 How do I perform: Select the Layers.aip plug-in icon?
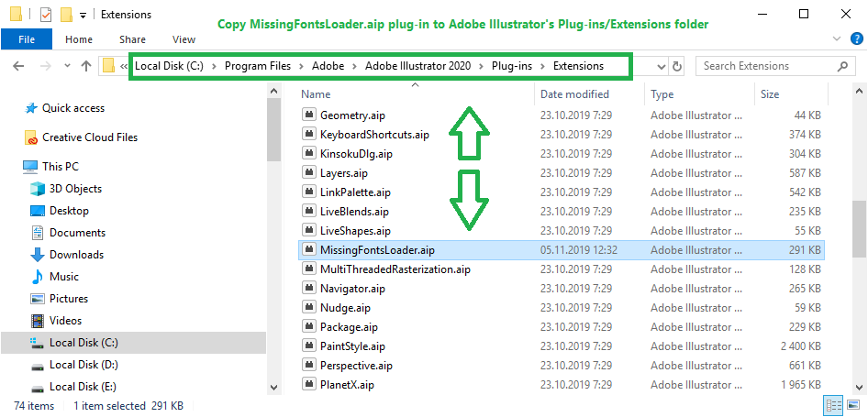point(308,172)
